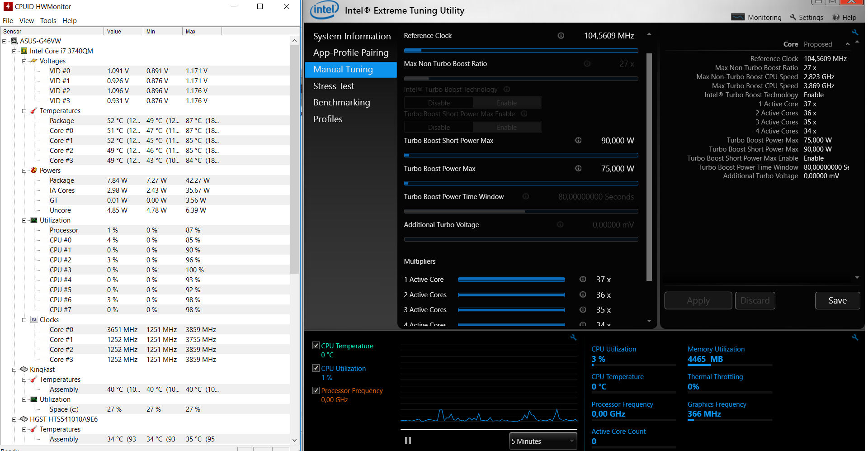Click info icon beside Turbo Boost Short Power Max

(578, 140)
